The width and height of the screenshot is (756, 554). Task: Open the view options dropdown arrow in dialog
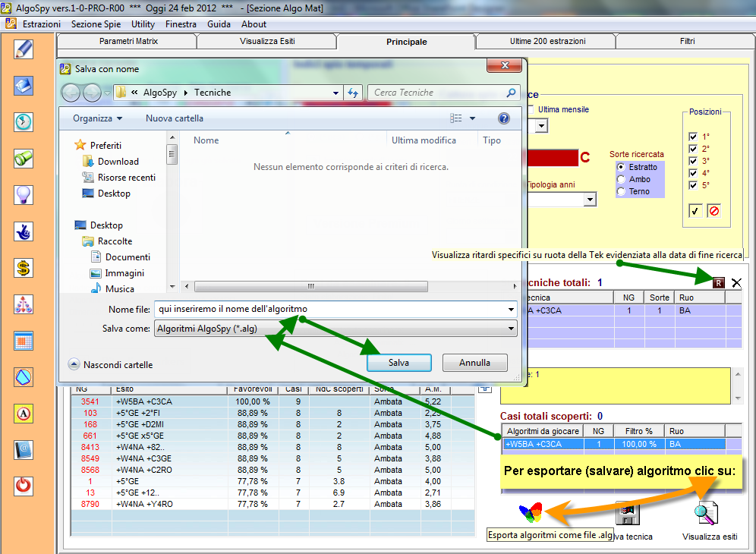(x=472, y=118)
